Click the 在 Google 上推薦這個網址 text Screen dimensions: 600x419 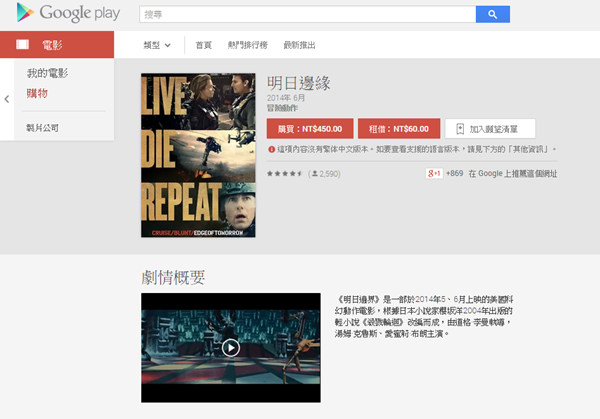coord(513,173)
